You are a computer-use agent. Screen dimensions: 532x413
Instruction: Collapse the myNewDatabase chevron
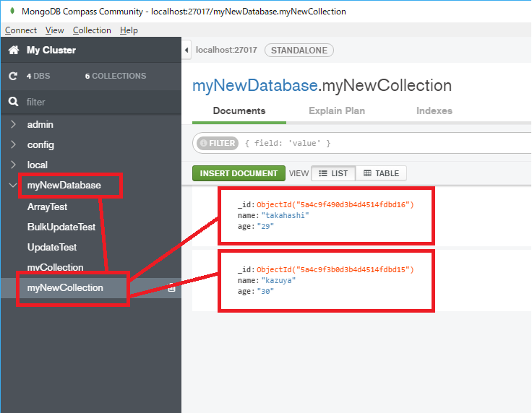tap(13, 186)
